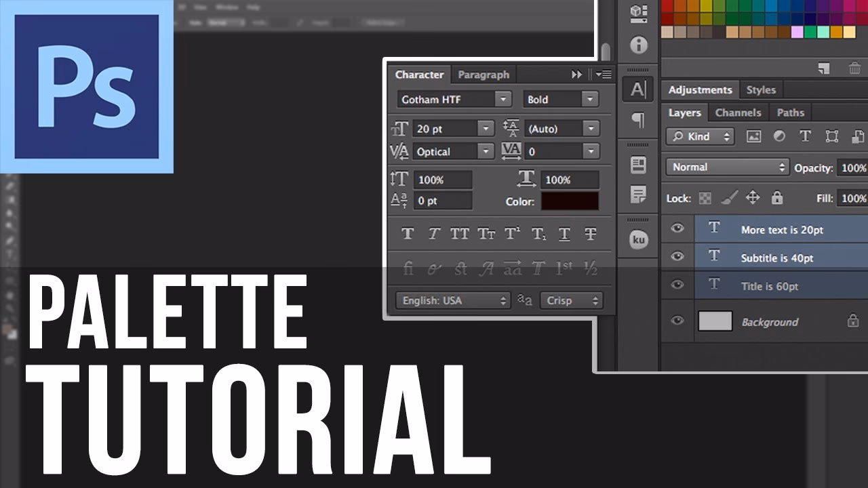Select the Background layer thumbnail
Image resolution: width=868 pixels, height=488 pixels.
pos(715,321)
